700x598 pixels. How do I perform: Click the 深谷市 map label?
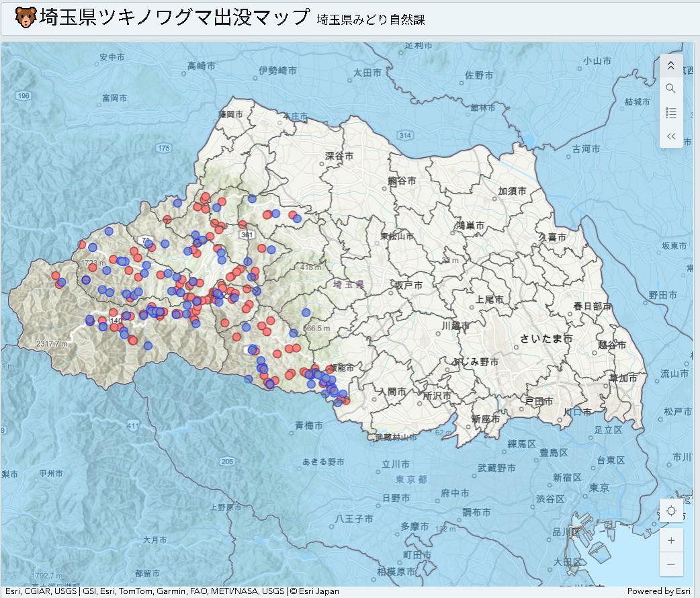point(339,156)
